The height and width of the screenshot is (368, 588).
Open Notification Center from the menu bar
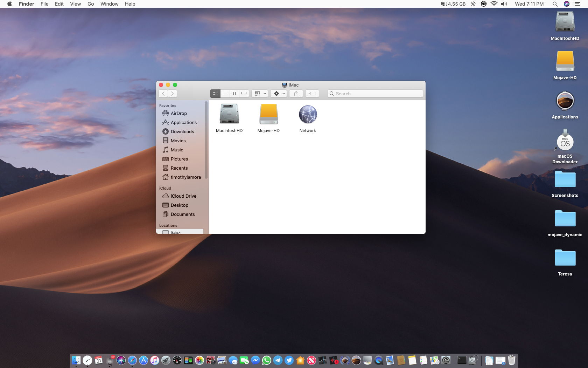pyautogui.click(x=576, y=4)
